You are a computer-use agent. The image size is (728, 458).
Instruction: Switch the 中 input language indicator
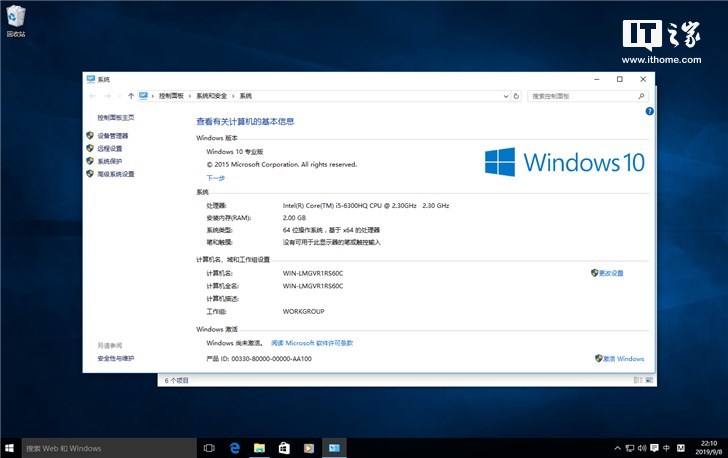(666, 448)
